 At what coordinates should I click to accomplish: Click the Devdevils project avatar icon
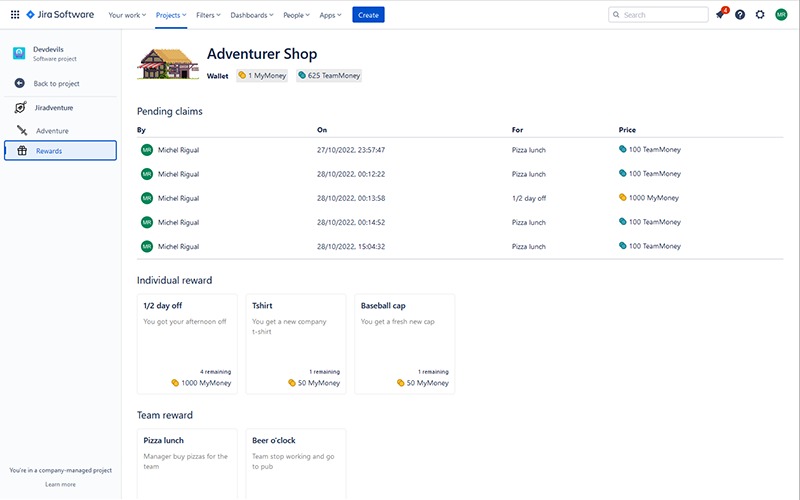point(19,53)
